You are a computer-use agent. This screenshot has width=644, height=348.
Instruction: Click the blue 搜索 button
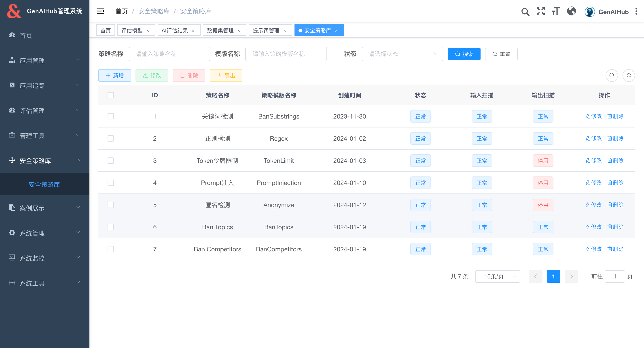pos(464,54)
